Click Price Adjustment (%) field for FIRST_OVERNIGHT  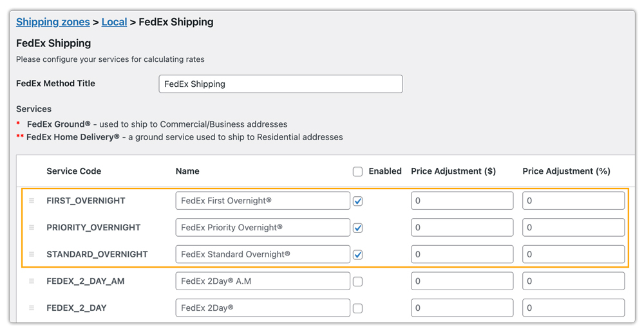(x=573, y=201)
